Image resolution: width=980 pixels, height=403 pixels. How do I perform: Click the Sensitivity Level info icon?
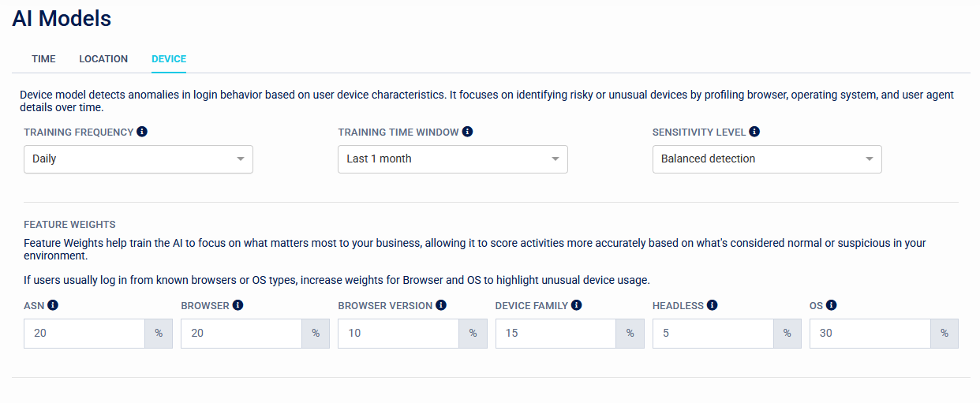(754, 132)
